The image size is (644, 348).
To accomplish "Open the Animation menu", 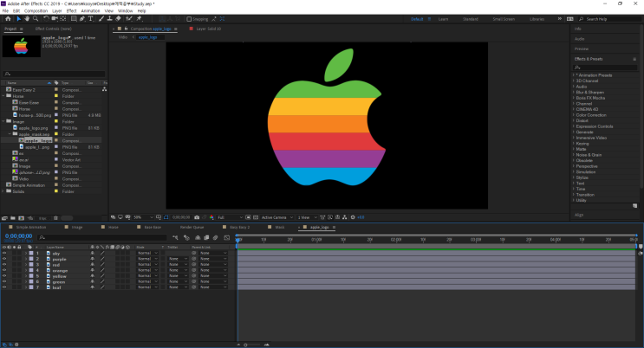I will coord(90,11).
